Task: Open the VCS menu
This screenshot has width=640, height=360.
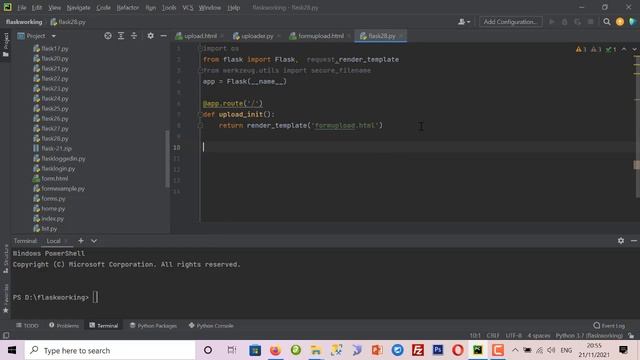Action: (187, 8)
